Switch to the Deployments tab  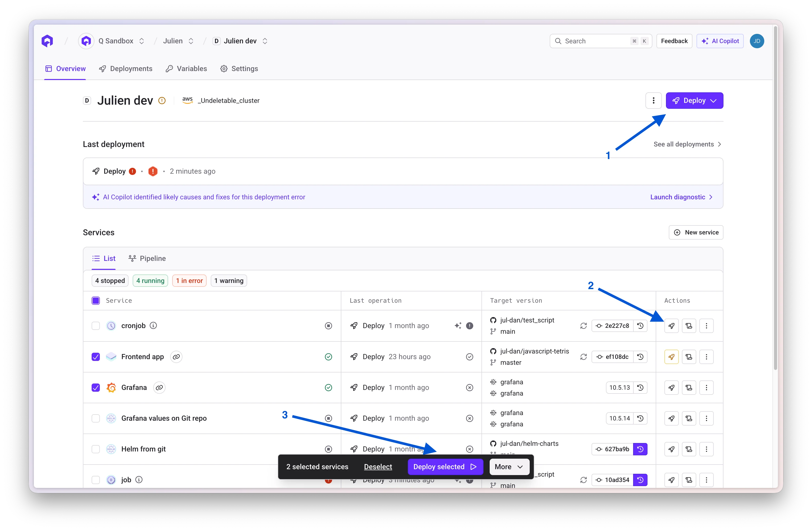point(125,68)
